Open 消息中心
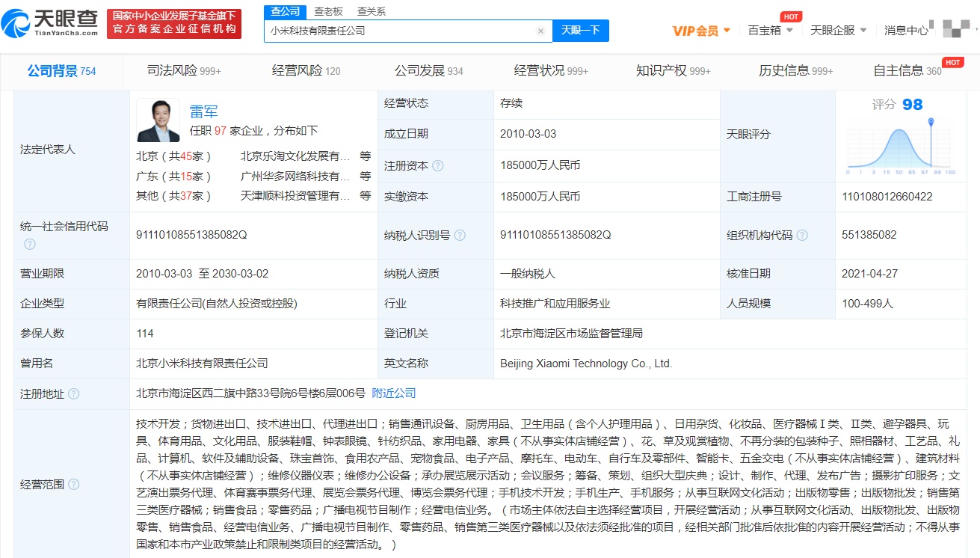The width and height of the screenshot is (980, 558). click(x=906, y=31)
